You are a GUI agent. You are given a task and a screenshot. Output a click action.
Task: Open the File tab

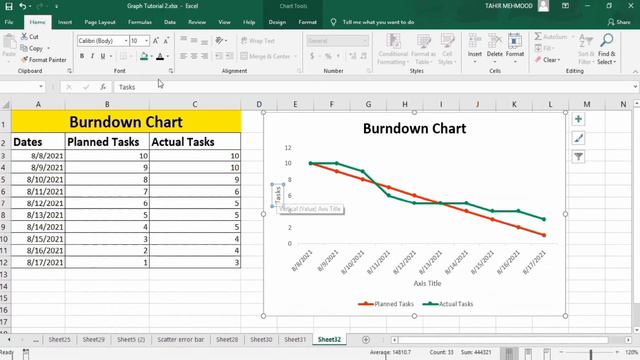tap(9, 22)
